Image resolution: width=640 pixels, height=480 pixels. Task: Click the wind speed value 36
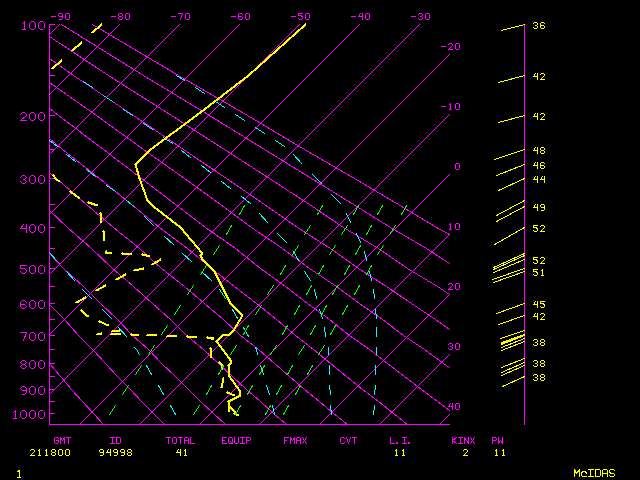click(x=538, y=26)
